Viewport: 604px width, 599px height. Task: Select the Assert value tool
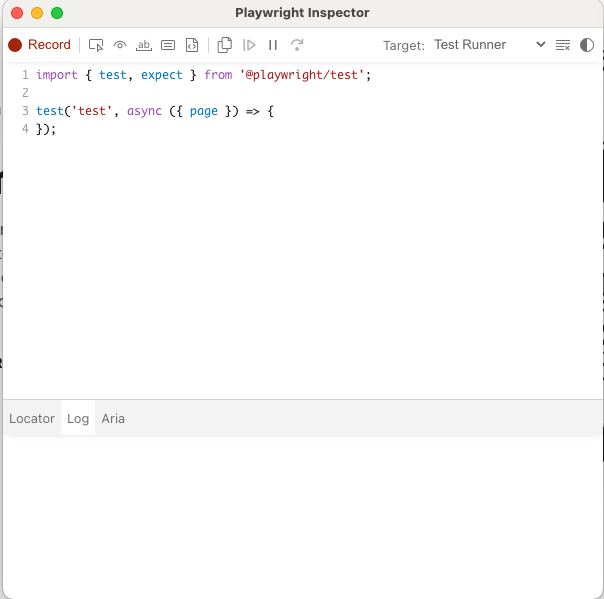[x=168, y=45]
